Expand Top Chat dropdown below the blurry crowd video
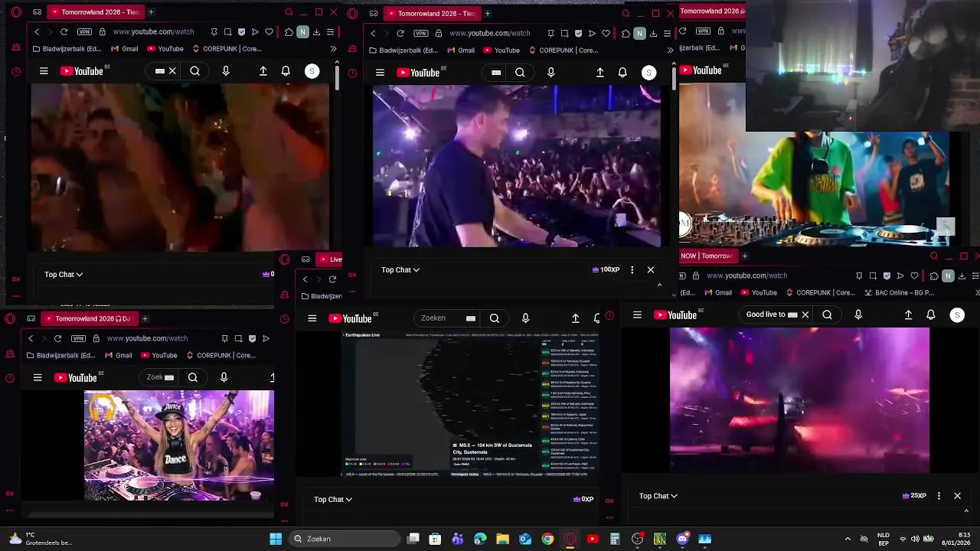980x551 pixels. 64,275
